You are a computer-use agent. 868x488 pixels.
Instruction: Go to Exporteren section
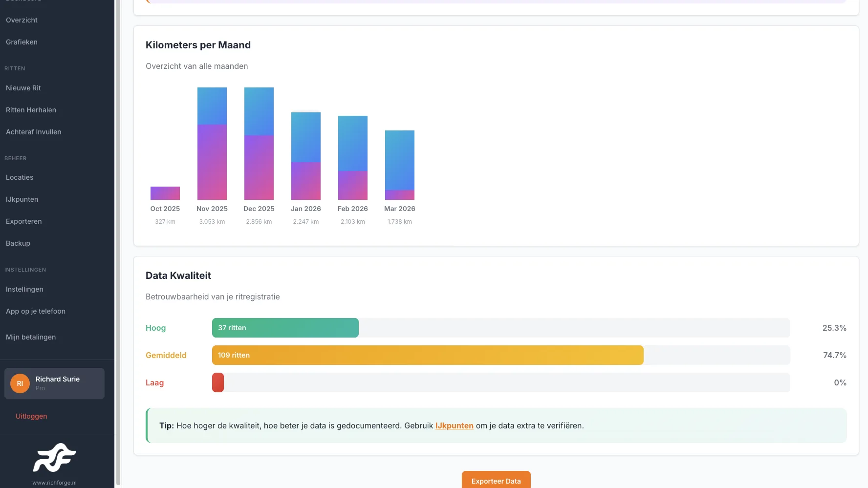click(24, 221)
